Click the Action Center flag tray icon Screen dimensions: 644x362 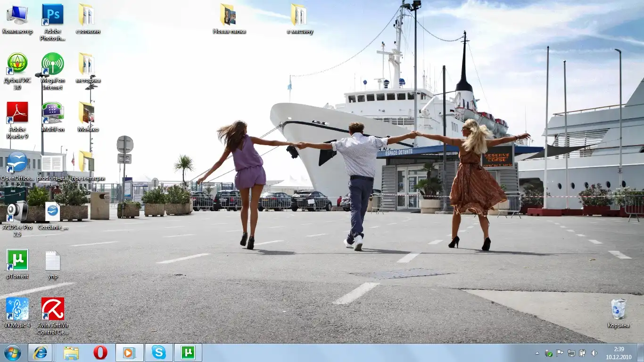[560, 353]
